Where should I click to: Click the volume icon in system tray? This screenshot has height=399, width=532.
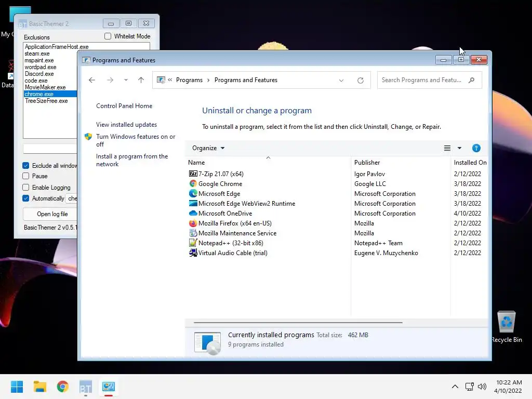482,387
